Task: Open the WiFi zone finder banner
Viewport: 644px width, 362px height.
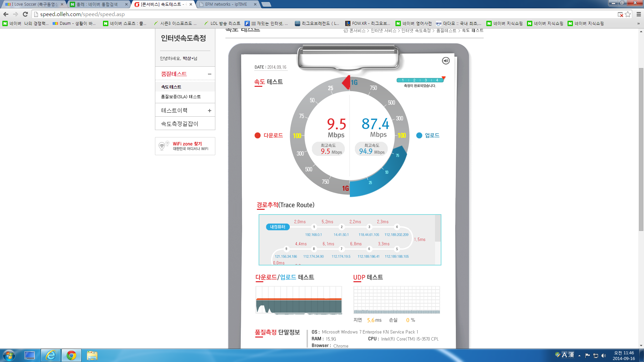Action: click(x=185, y=146)
